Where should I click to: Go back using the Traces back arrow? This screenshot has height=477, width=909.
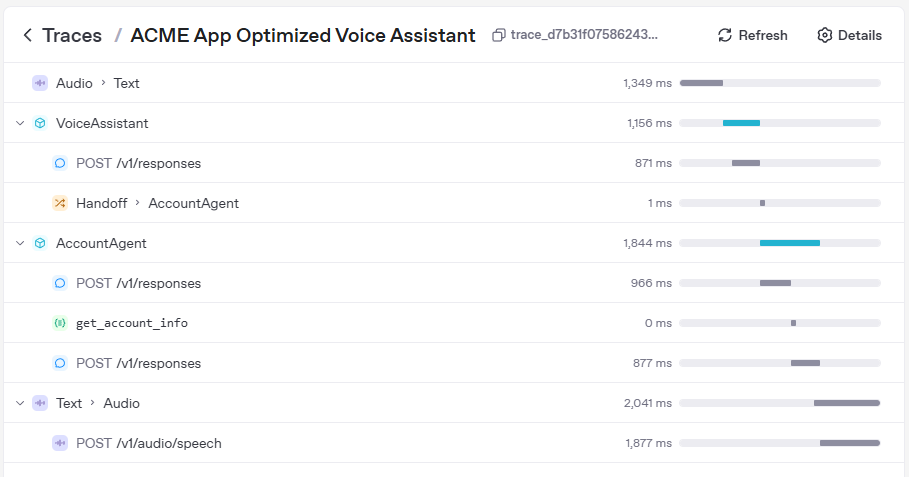tap(27, 35)
